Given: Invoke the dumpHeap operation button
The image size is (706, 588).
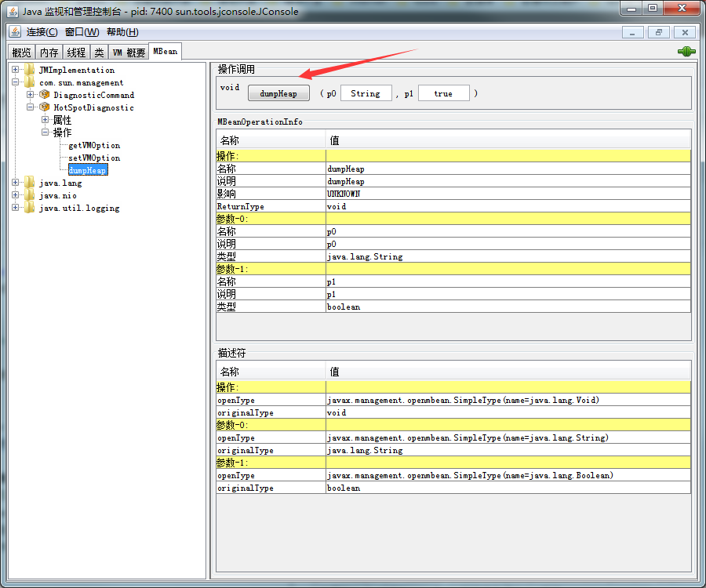Looking at the screenshot, I should coord(278,93).
